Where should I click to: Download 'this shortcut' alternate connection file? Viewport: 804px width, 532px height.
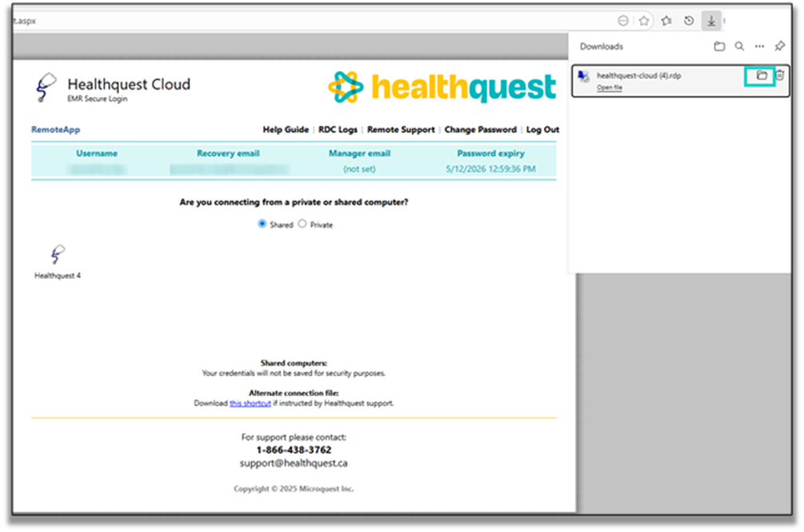[250, 403]
